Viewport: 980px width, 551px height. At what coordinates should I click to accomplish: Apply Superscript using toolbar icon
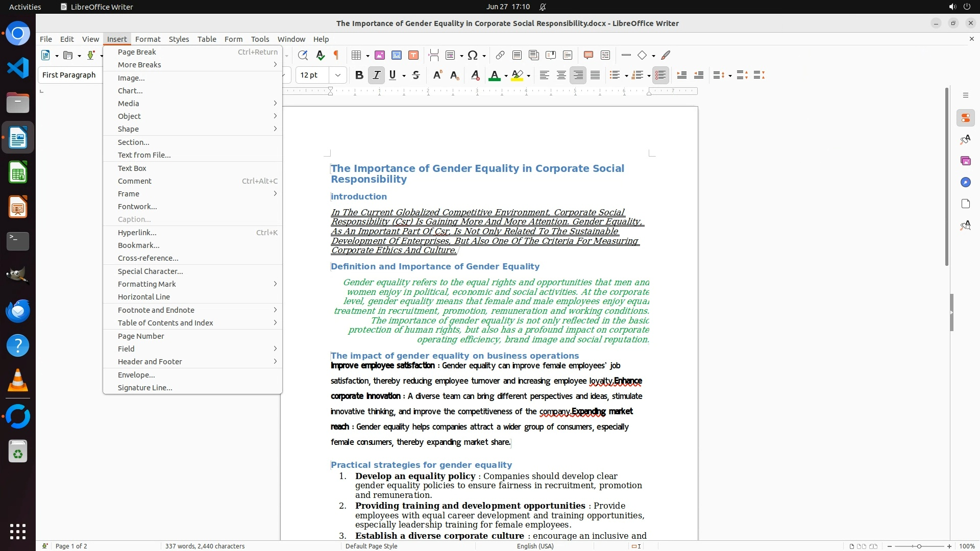tap(437, 76)
